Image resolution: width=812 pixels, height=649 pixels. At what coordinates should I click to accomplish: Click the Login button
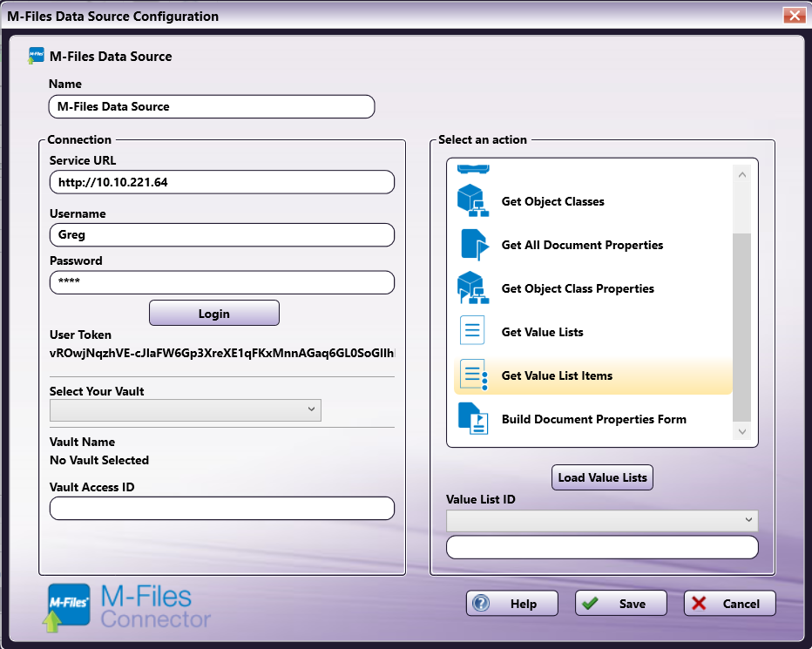(x=213, y=313)
